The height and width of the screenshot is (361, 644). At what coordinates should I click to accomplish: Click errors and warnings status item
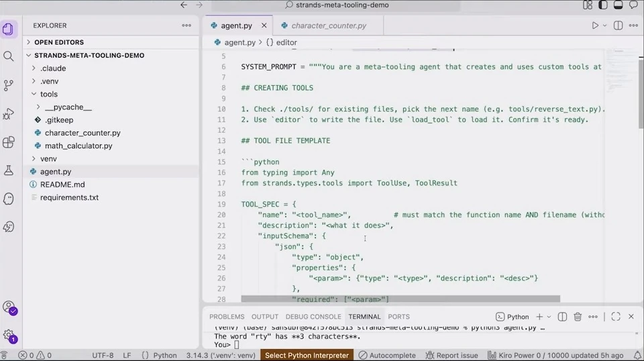pyautogui.click(x=36, y=355)
